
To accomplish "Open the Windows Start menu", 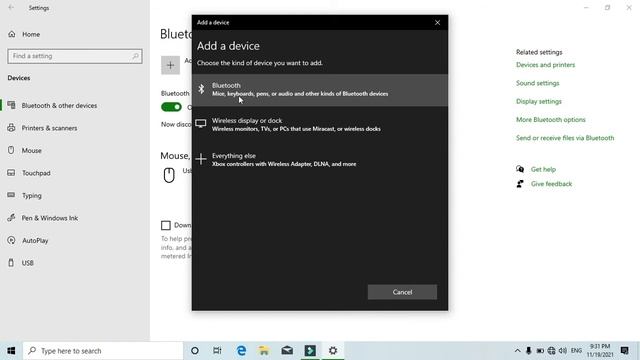I will [11, 351].
